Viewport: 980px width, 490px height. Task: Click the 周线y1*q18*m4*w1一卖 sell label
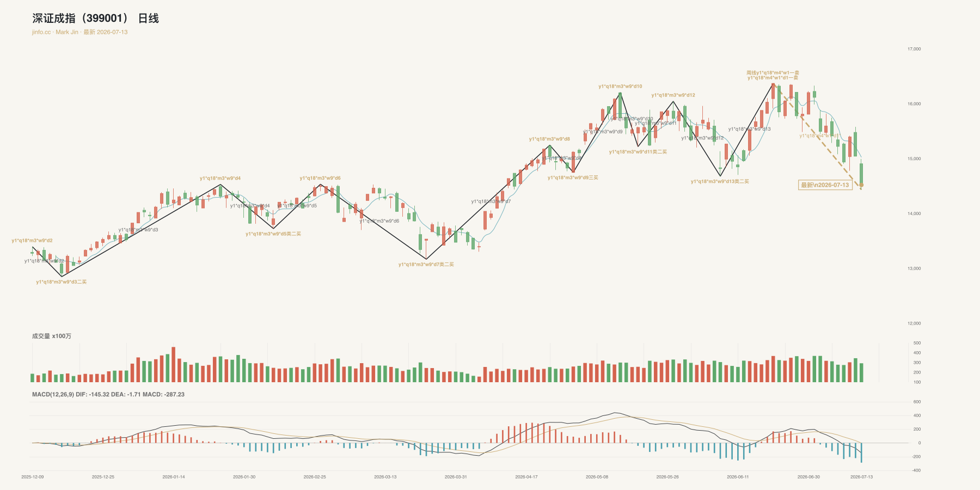pos(773,72)
